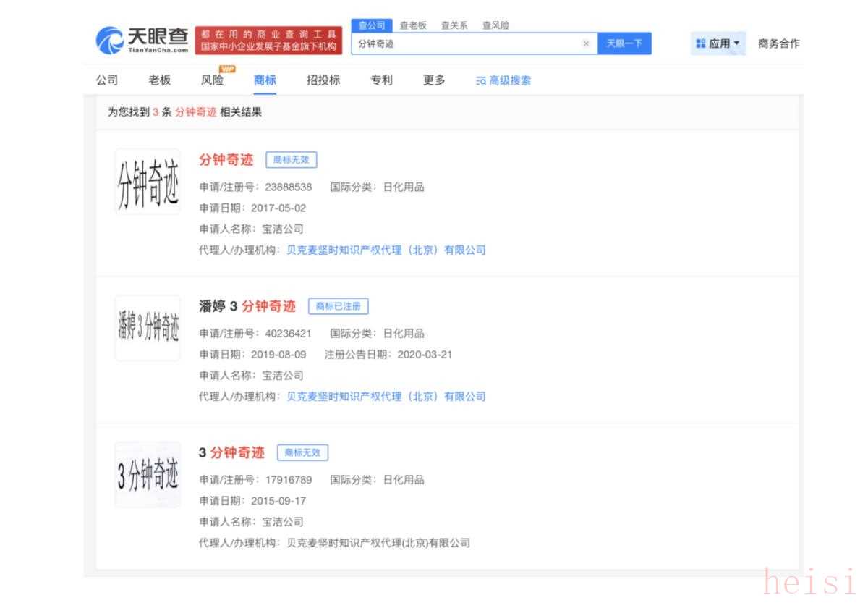Click the 潘婷3分钟奇迹 trademark thumbnail image
This screenshot has height=603, width=868.
point(148,328)
